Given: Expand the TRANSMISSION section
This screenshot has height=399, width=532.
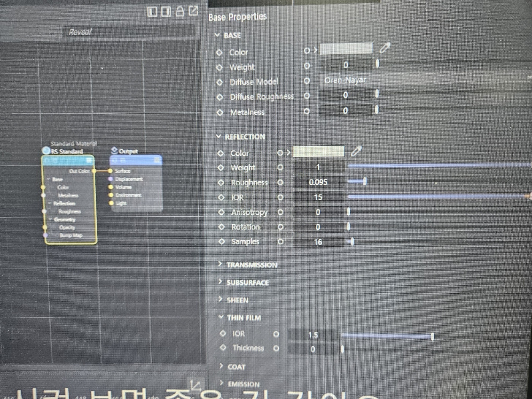Looking at the screenshot, I should [x=220, y=264].
